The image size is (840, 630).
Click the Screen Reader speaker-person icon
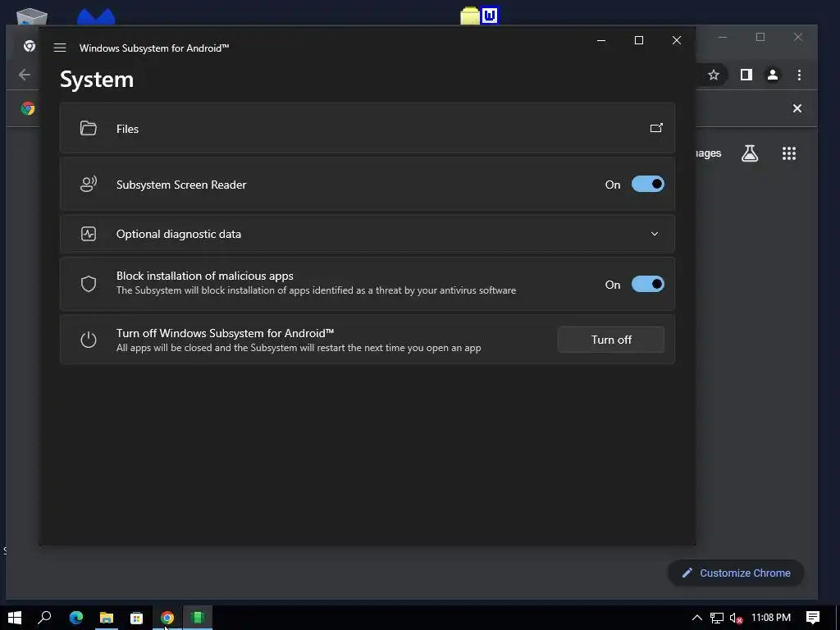click(89, 185)
